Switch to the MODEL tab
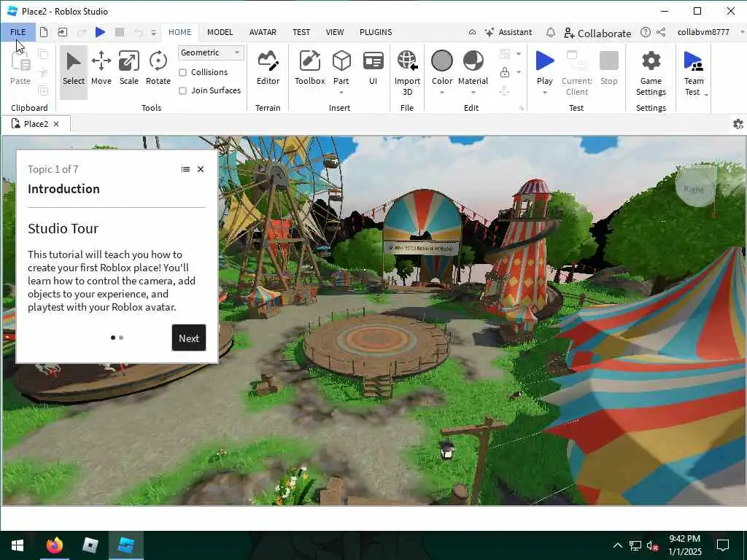This screenshot has height=560, width=747. [x=220, y=32]
